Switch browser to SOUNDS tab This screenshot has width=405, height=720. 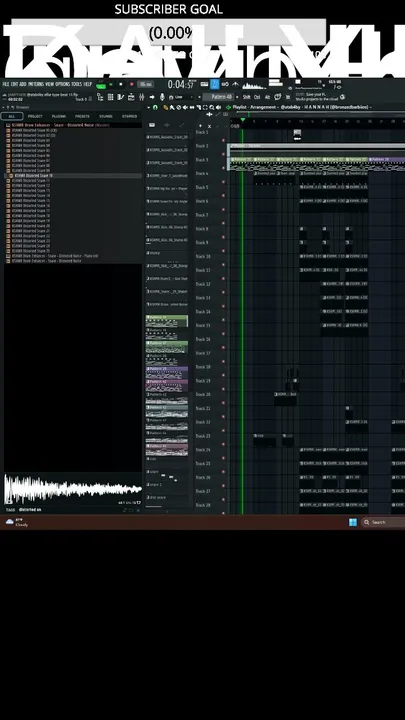pyautogui.click(x=106, y=116)
